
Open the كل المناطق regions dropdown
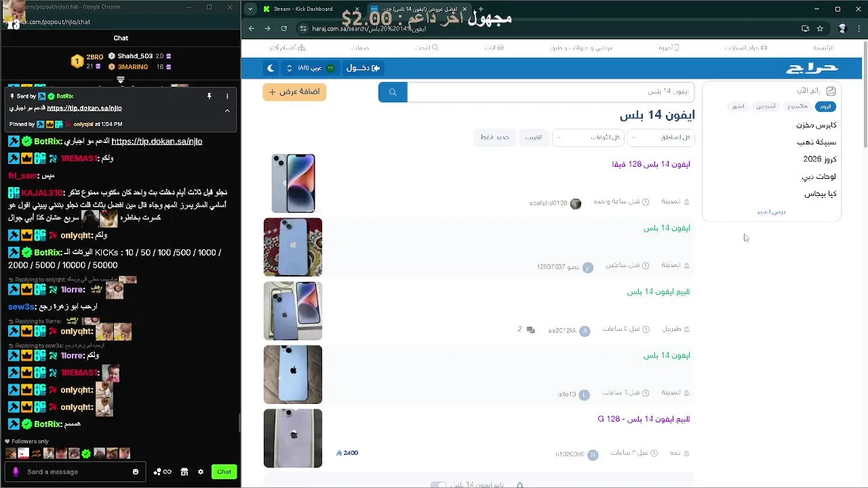(x=661, y=138)
